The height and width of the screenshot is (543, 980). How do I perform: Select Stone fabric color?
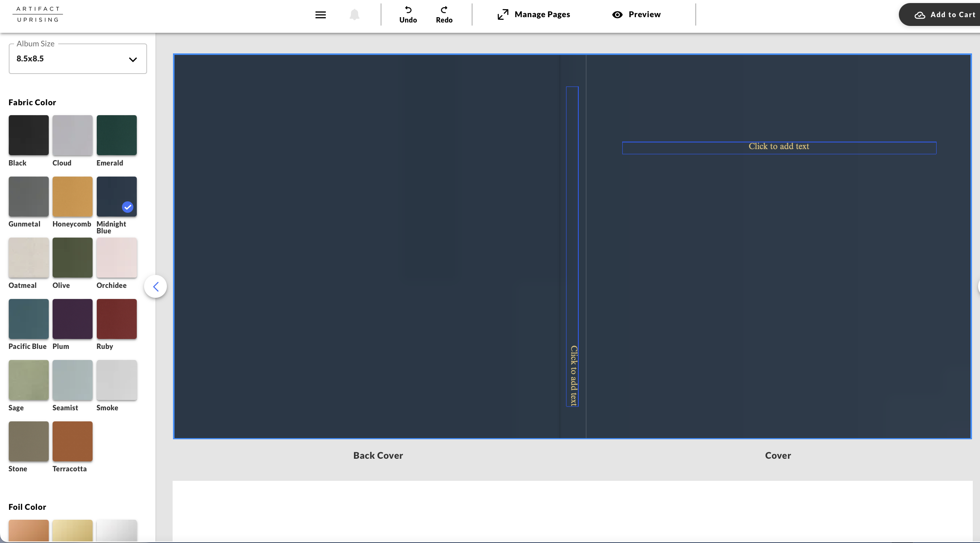click(x=29, y=441)
